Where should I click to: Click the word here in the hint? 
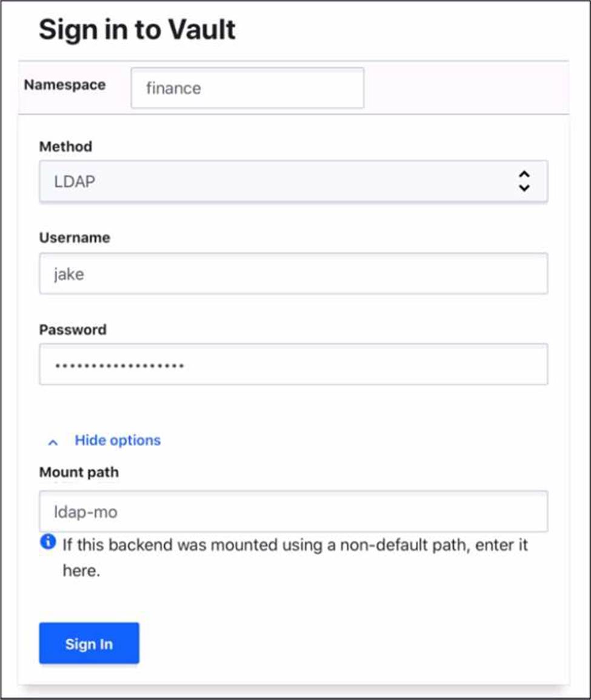pos(81,571)
